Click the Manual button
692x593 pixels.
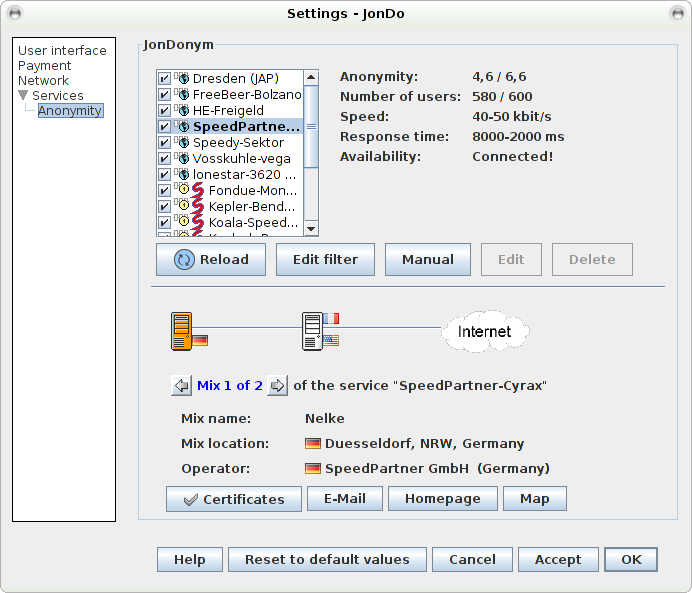tap(428, 259)
